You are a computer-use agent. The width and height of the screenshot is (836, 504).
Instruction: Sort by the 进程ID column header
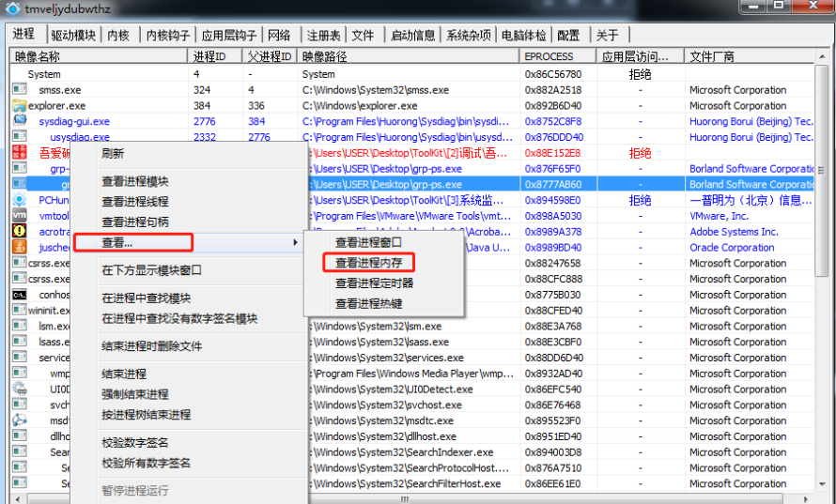(x=215, y=56)
